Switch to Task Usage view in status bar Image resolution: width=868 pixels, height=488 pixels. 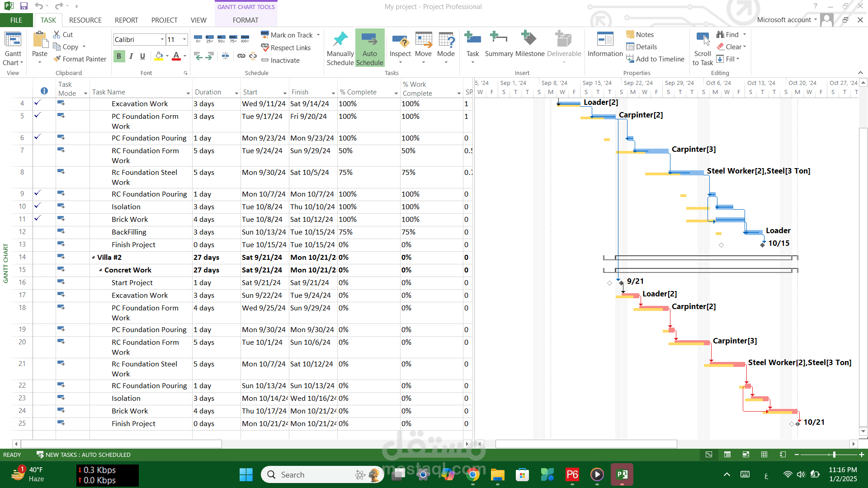click(727, 455)
